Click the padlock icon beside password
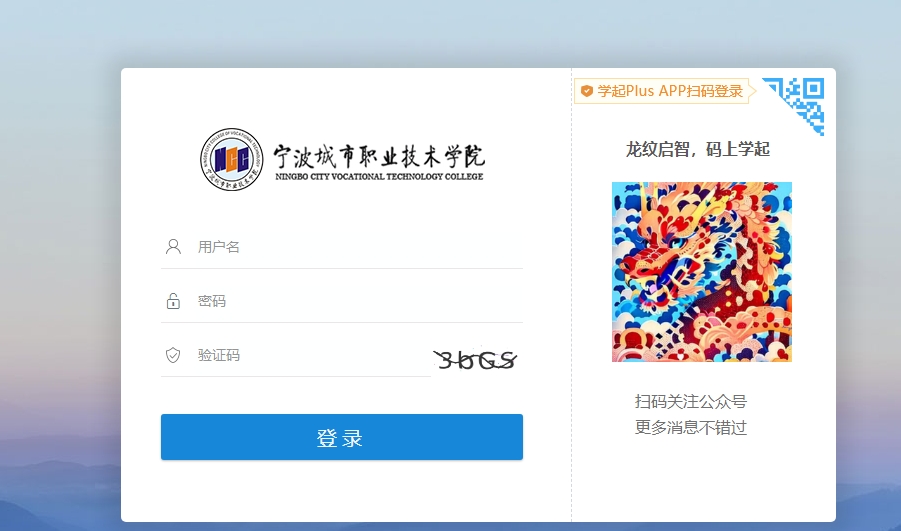 pyautogui.click(x=173, y=301)
